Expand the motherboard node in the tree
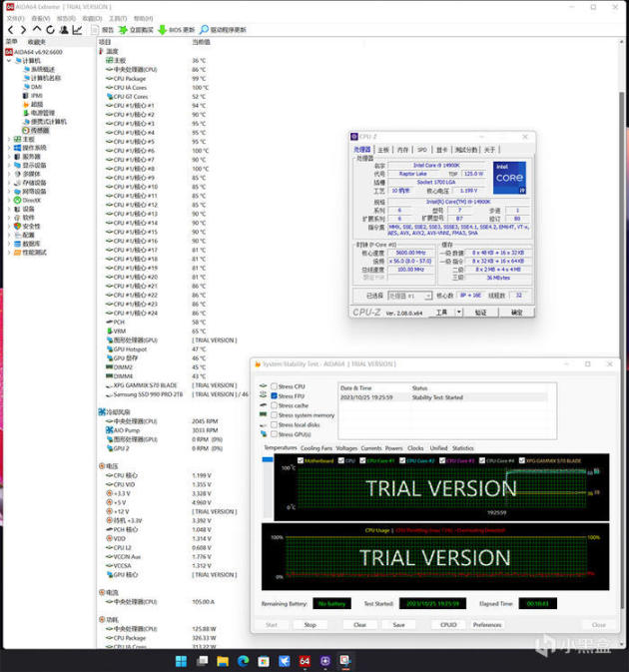 click(x=9, y=139)
